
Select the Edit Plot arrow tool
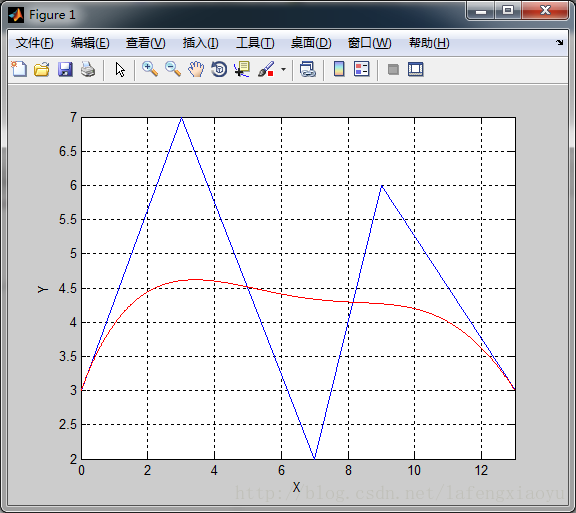click(x=120, y=69)
